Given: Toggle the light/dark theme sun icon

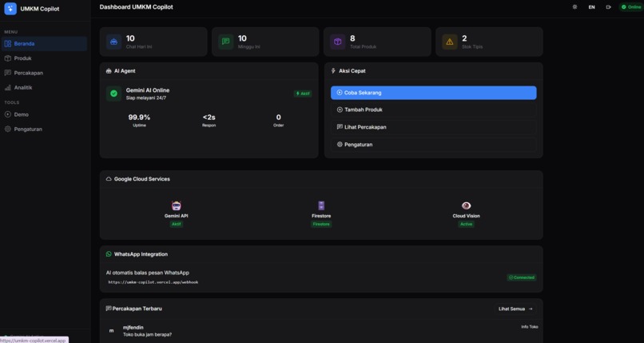Looking at the screenshot, I should (x=574, y=7).
